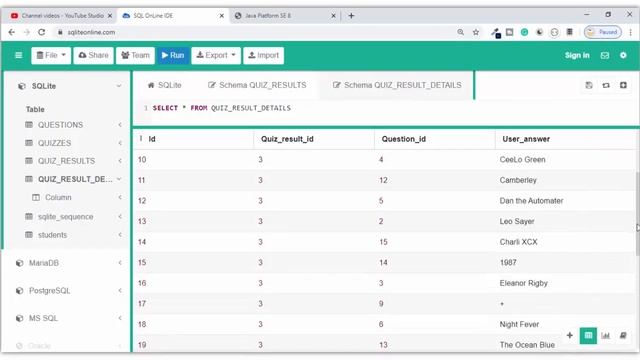Switch to YouTube Studio browser tab

[x=62, y=16]
